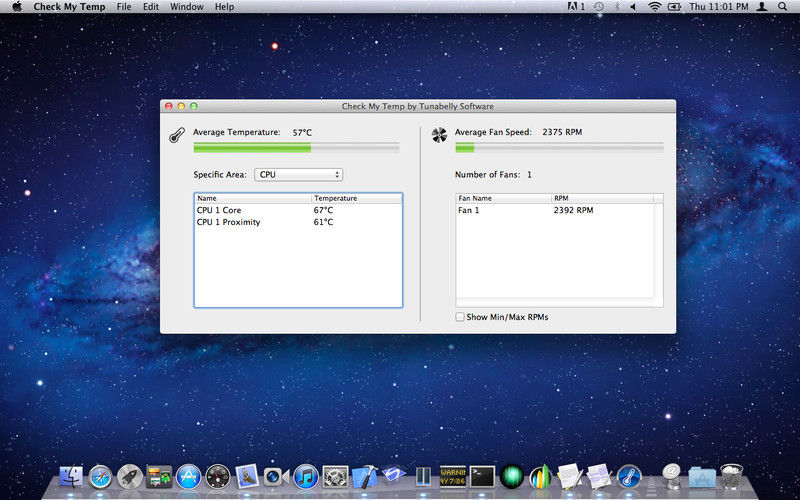Open Terminal from the dock
Image resolution: width=800 pixels, height=500 pixels.
coord(482,477)
